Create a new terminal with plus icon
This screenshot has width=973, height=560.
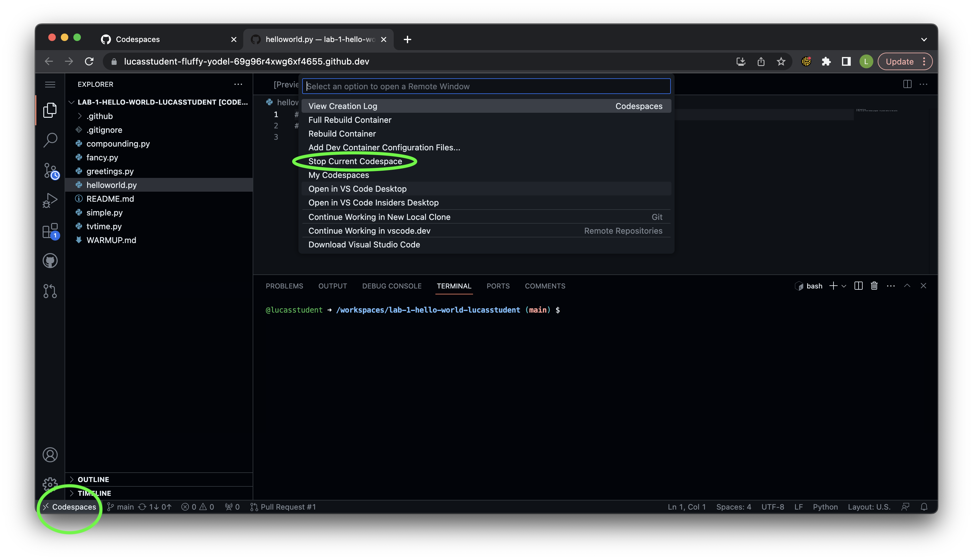pos(833,286)
